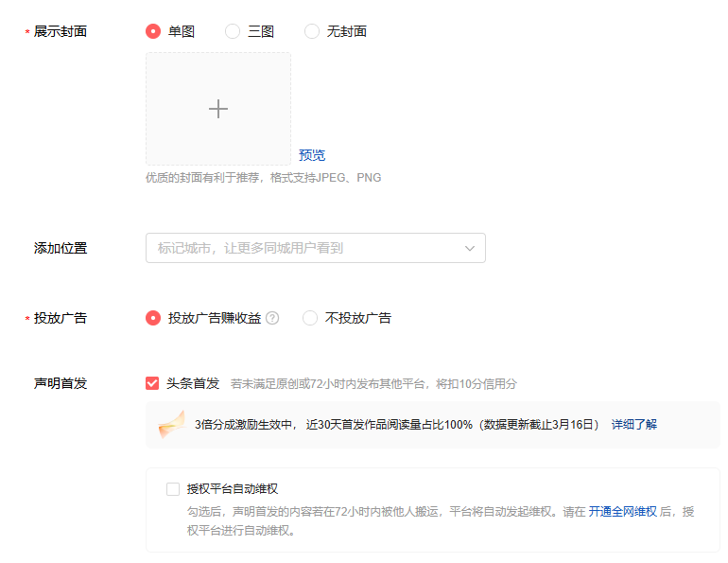Switch to 不投放广告 option
Image resolution: width=728 pixels, height=563 pixels.
tap(310, 318)
